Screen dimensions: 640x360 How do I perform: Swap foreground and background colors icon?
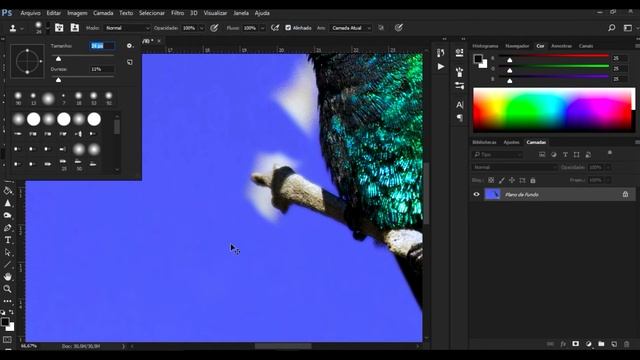(x=11, y=312)
